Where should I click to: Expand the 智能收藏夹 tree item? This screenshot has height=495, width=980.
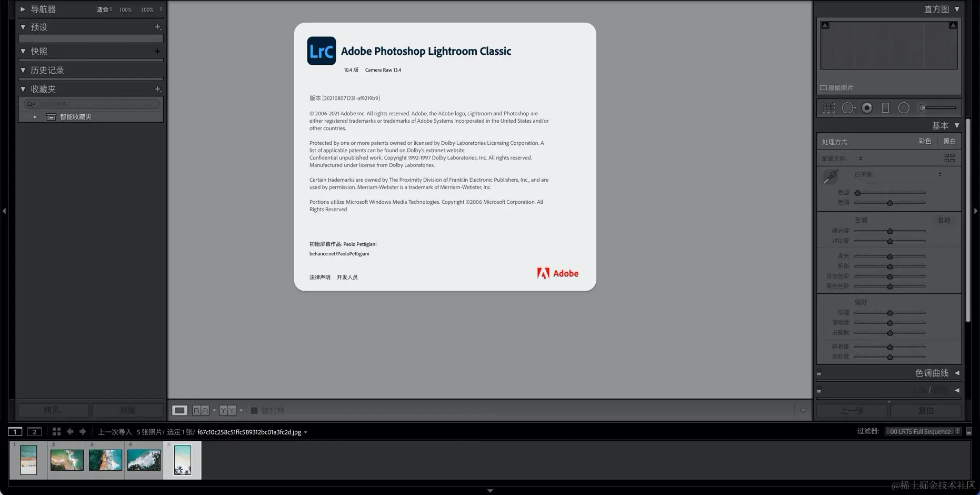click(x=35, y=117)
